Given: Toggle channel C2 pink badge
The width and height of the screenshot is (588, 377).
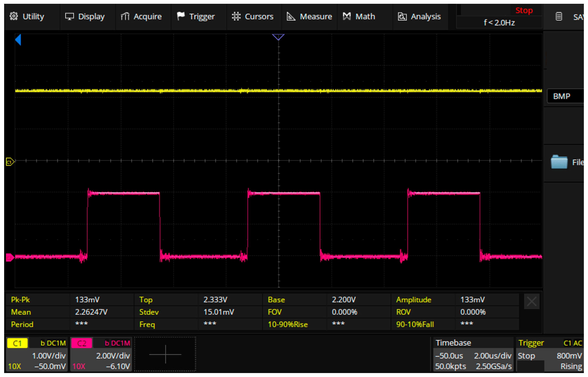Looking at the screenshot, I should (82, 343).
